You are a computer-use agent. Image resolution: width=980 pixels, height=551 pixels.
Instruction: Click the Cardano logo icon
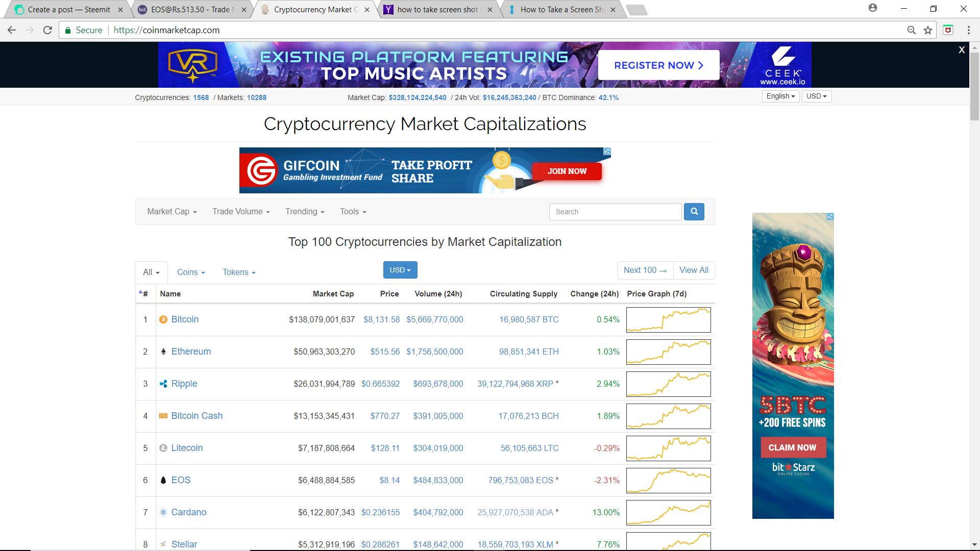[x=163, y=512]
